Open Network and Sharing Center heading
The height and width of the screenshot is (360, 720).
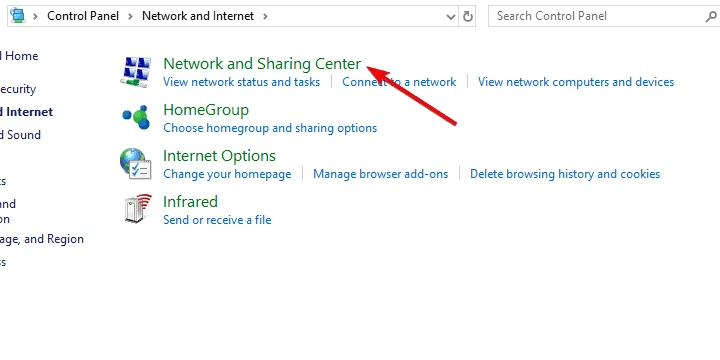pyautogui.click(x=262, y=63)
